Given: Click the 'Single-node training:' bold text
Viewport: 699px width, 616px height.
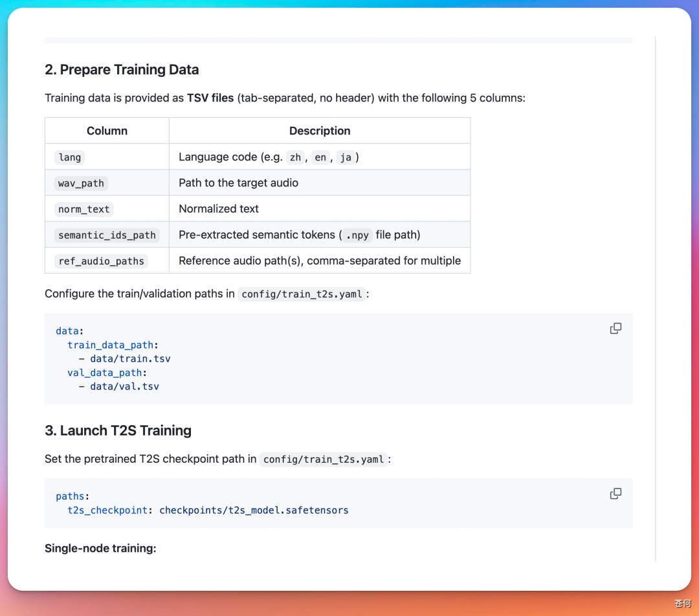Looking at the screenshot, I should [x=100, y=548].
